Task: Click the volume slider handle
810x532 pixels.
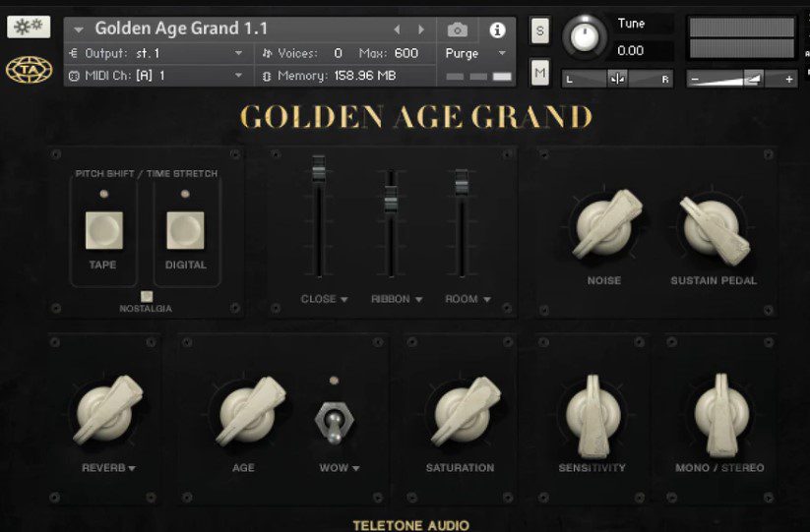Action: coord(753,79)
